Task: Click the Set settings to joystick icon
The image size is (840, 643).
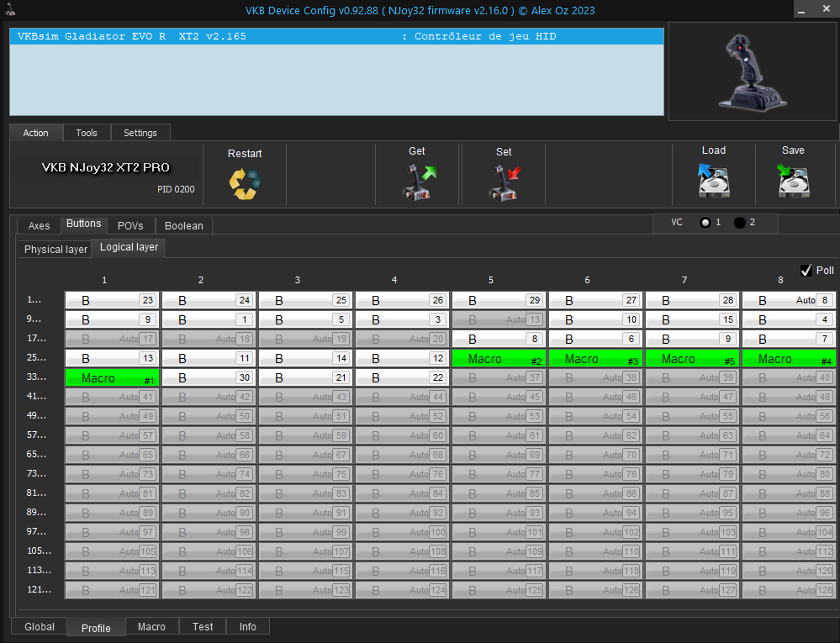Action: 505,182
